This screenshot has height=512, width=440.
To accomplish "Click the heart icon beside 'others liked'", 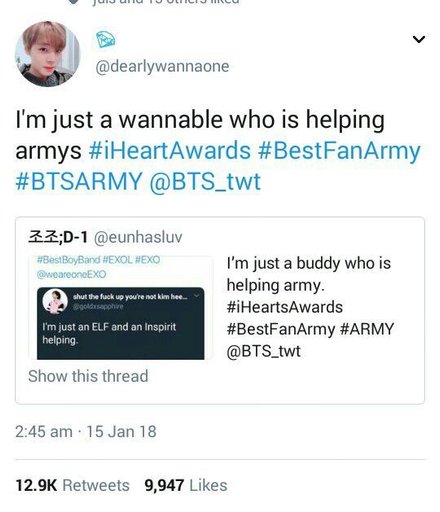I will (x=75, y=2).
